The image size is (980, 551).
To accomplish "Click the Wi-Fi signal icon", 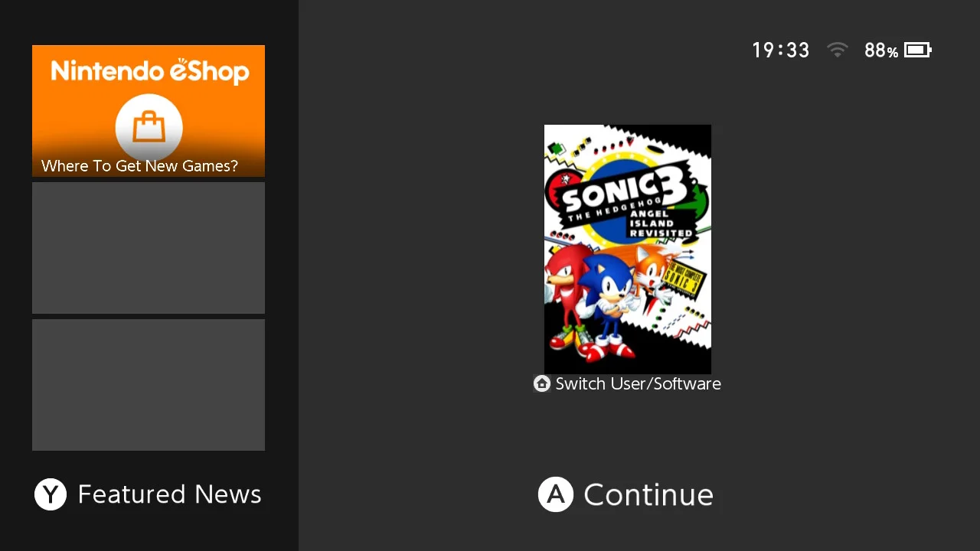I will point(838,51).
